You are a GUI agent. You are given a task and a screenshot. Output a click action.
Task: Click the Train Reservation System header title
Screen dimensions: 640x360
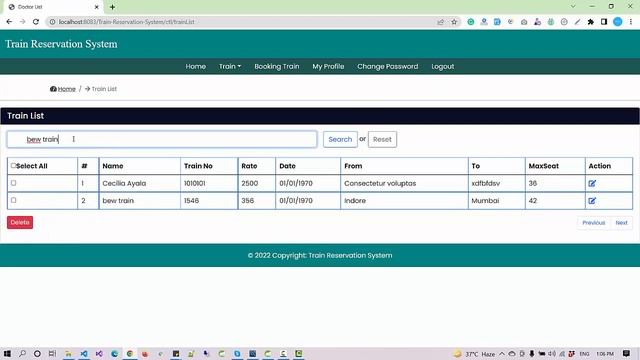(61, 44)
